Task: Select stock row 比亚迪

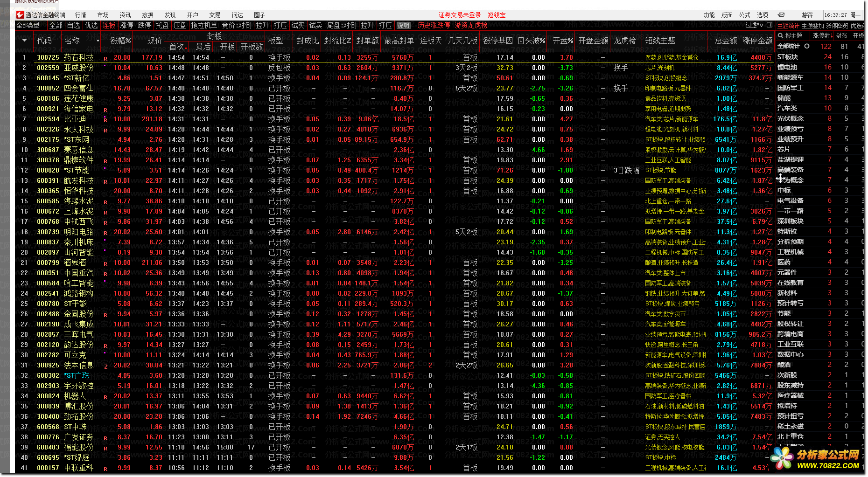Action: tap(395, 119)
